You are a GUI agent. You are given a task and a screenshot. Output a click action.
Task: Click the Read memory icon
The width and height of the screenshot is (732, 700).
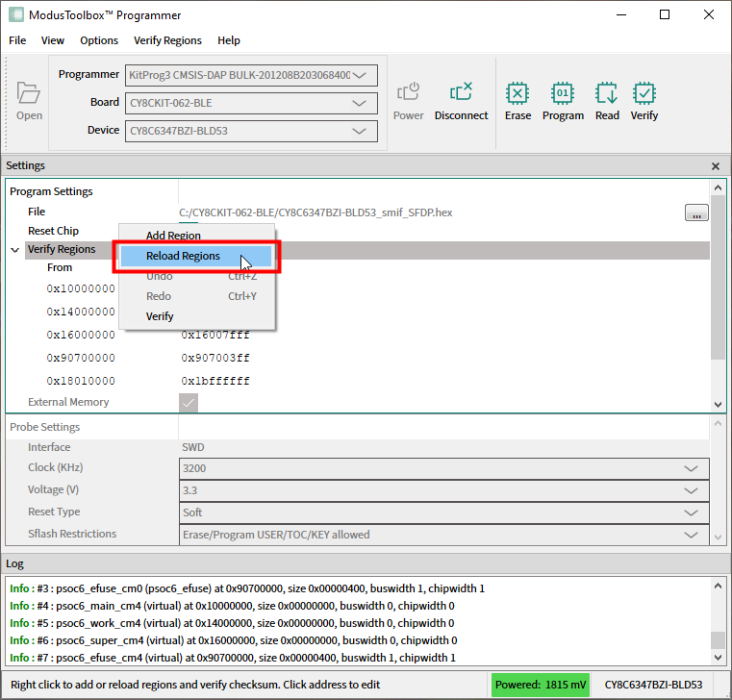(x=607, y=93)
